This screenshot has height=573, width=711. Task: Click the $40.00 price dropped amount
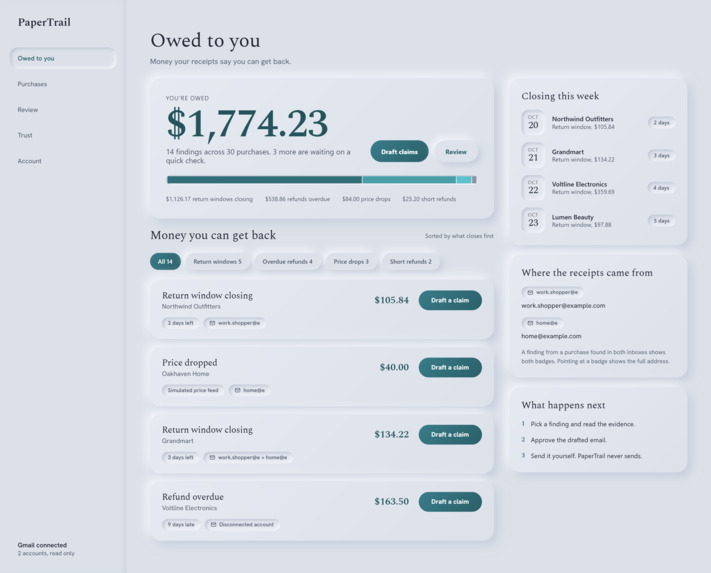(x=394, y=367)
